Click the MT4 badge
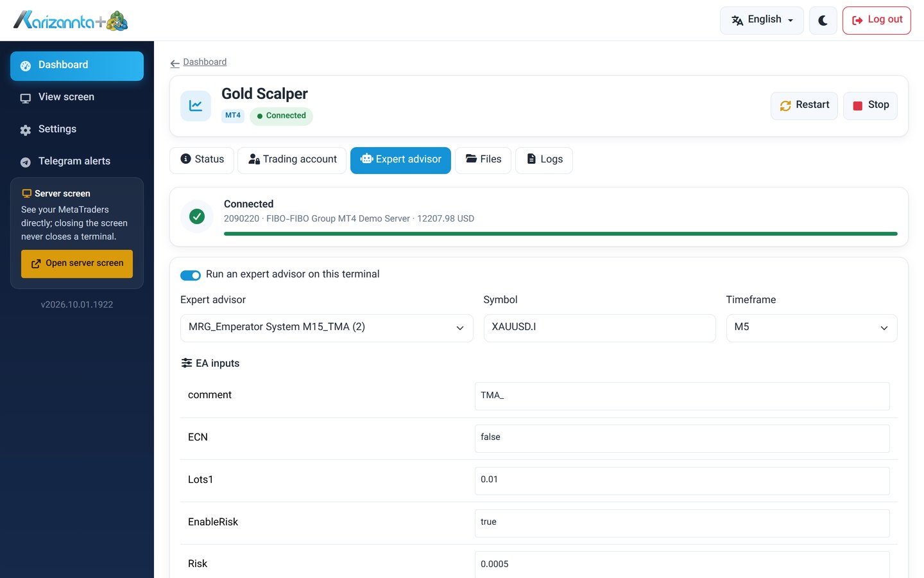The width and height of the screenshot is (924, 578). (233, 116)
